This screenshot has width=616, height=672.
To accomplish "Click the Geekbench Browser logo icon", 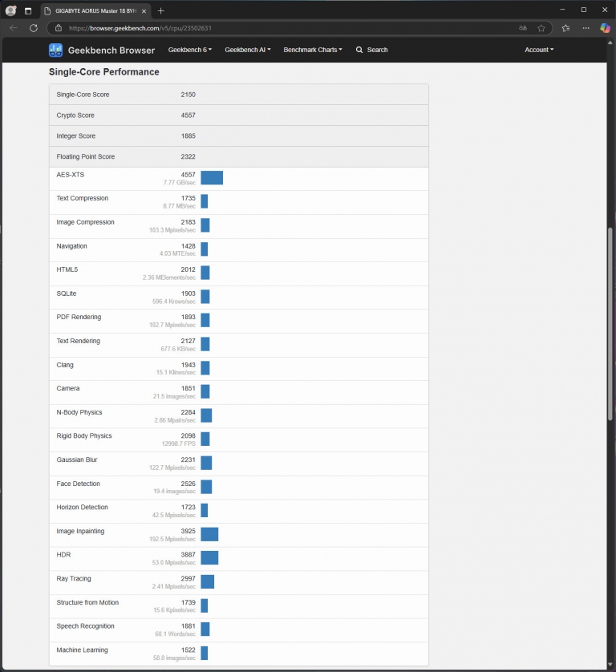I will coord(55,51).
